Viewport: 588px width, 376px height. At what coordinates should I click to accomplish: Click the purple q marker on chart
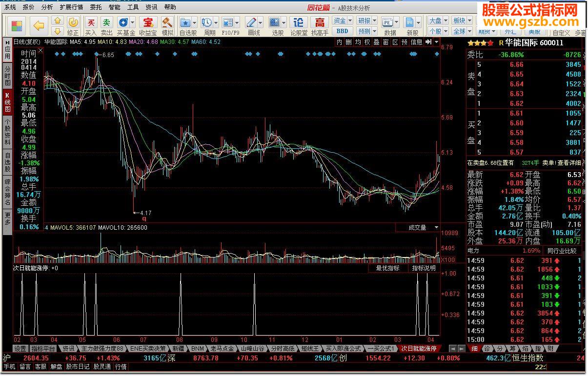(144, 218)
